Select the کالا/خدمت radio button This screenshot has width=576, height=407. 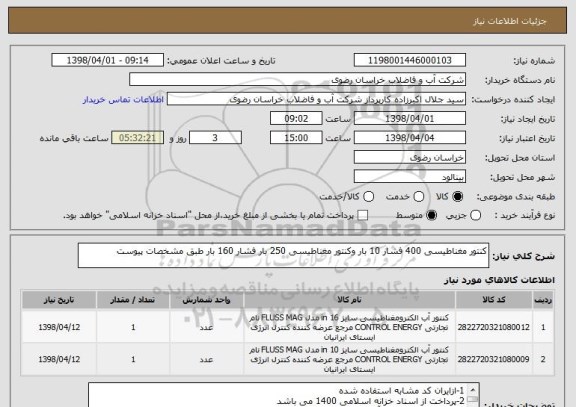[x=368, y=197]
